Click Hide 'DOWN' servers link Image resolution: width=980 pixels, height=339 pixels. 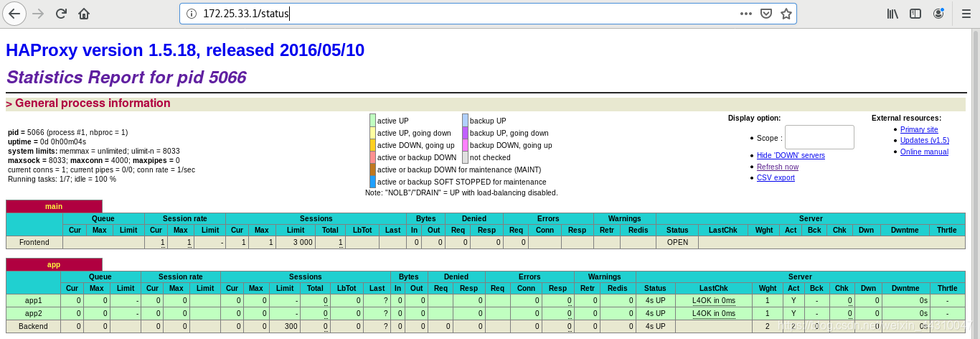coord(791,155)
